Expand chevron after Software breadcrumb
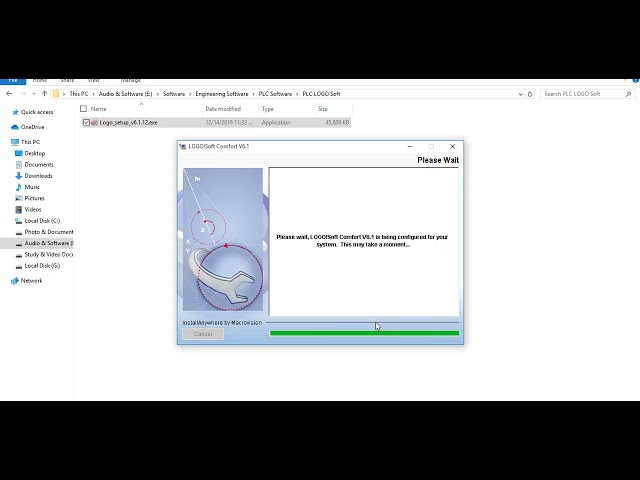640x480 pixels. tap(190, 94)
